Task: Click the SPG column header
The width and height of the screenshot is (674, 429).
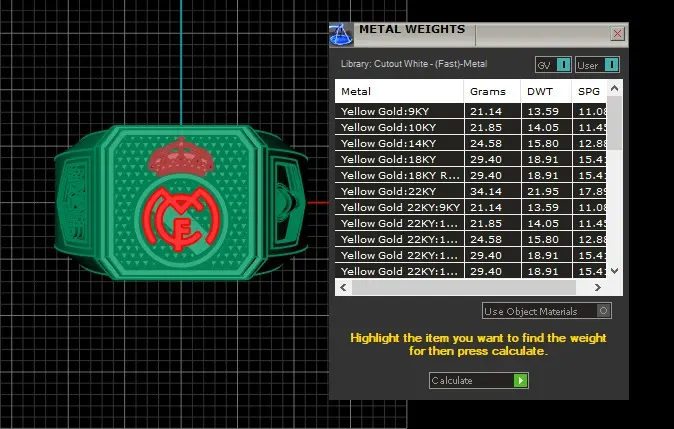Action: tap(589, 91)
